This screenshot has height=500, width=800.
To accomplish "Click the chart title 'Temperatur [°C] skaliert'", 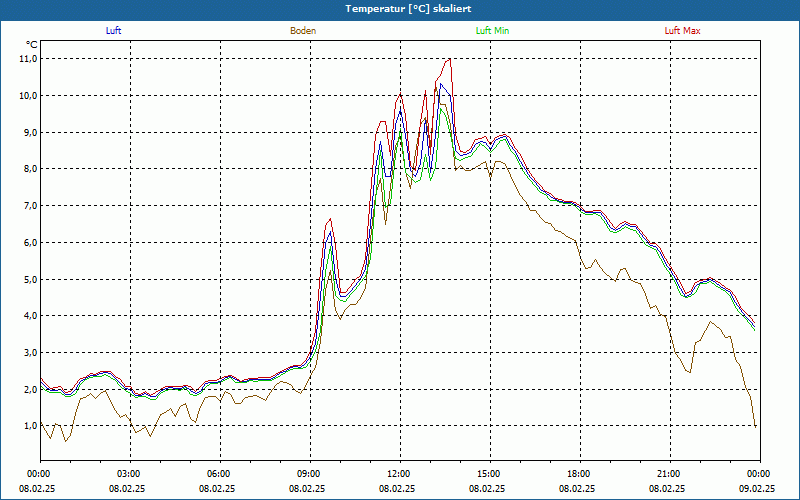I will coord(408,9).
